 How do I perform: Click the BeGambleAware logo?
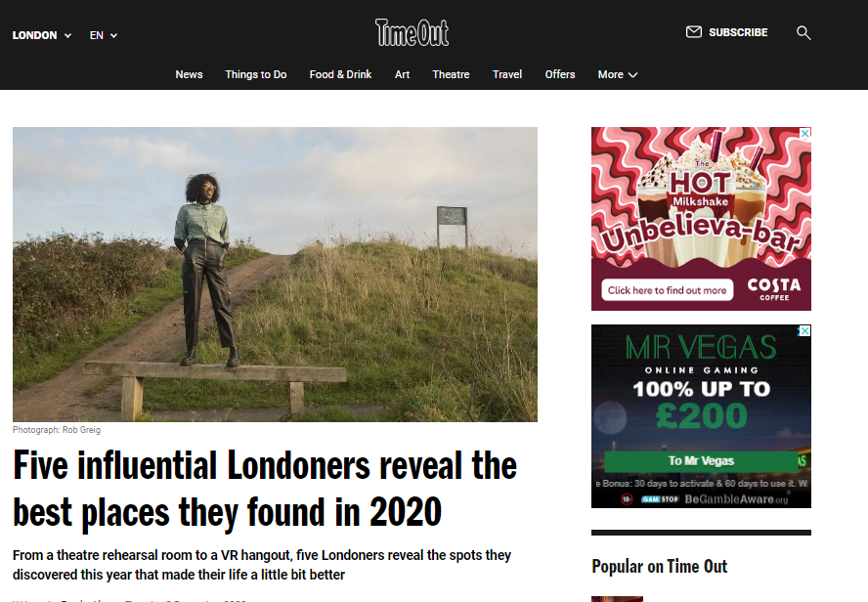[x=736, y=499]
